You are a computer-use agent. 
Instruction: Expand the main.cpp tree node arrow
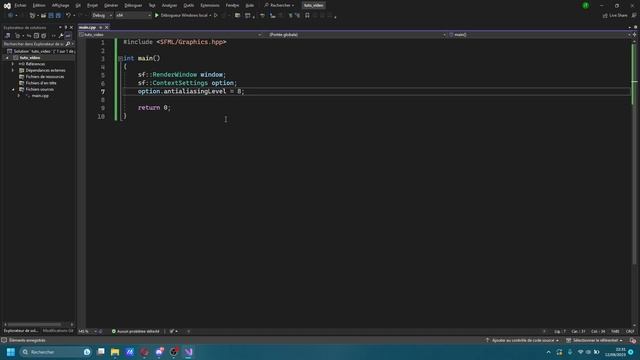pos(19,96)
